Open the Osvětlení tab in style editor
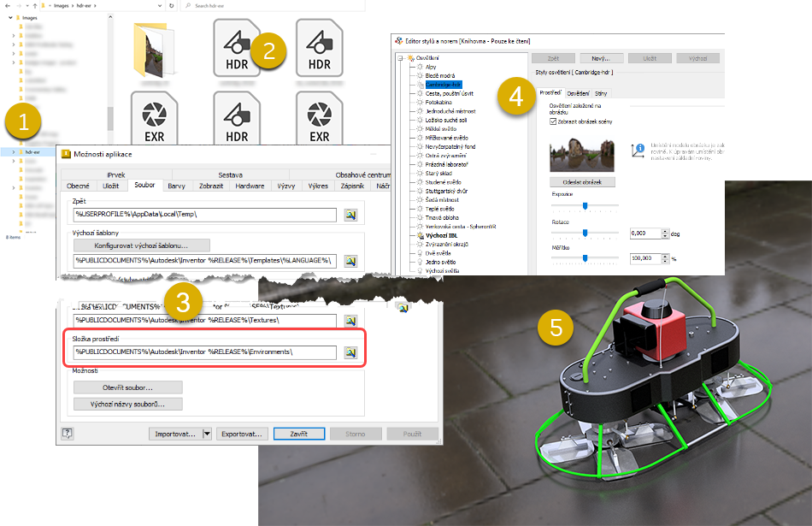Image resolution: width=812 pixels, height=526 pixels. click(578, 93)
